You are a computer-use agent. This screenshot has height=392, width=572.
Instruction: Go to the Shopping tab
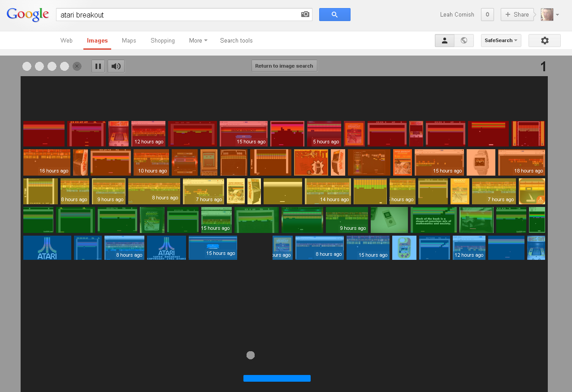coord(163,40)
